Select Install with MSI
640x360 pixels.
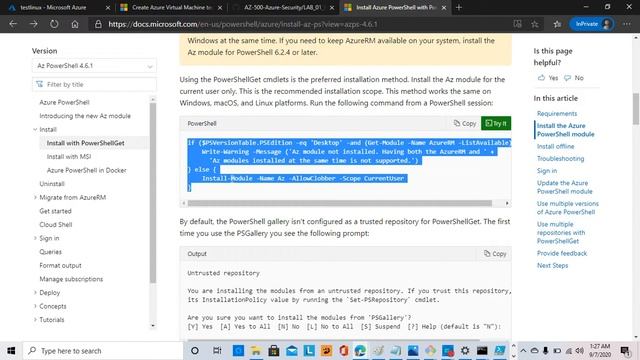point(69,156)
